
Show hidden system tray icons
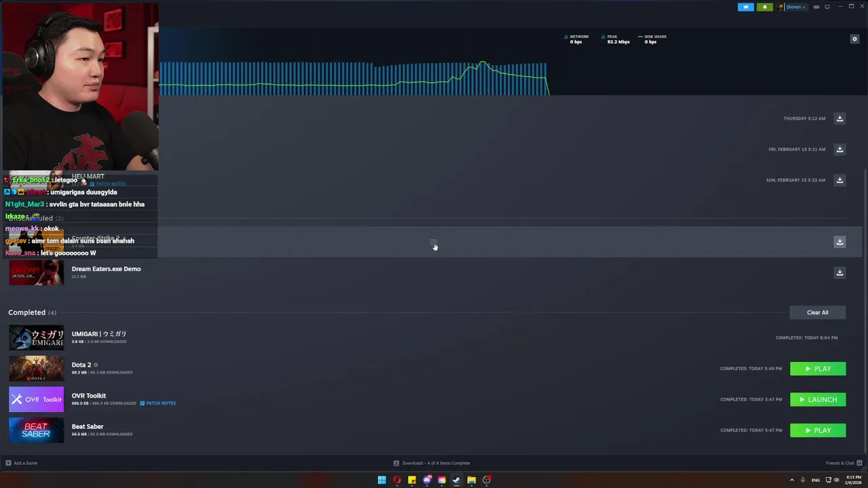click(791, 480)
